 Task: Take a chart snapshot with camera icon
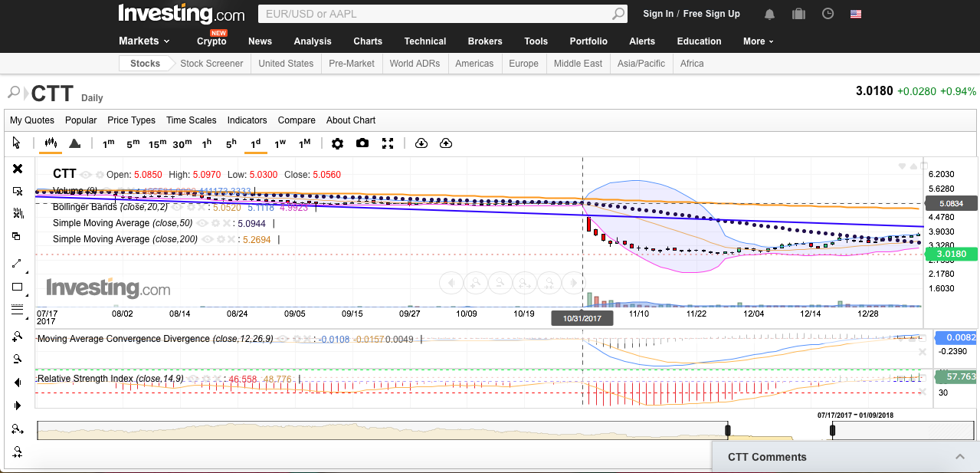click(x=362, y=143)
